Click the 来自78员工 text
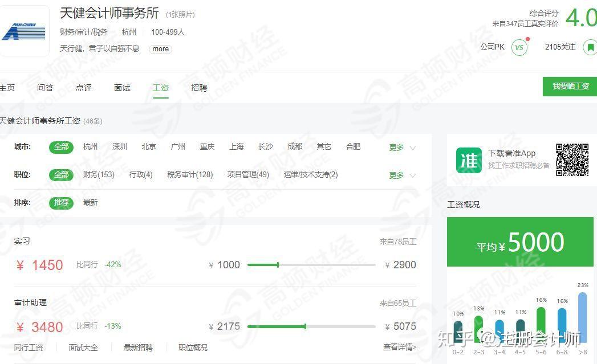Viewport: 597px width, 364px height. 398,242
